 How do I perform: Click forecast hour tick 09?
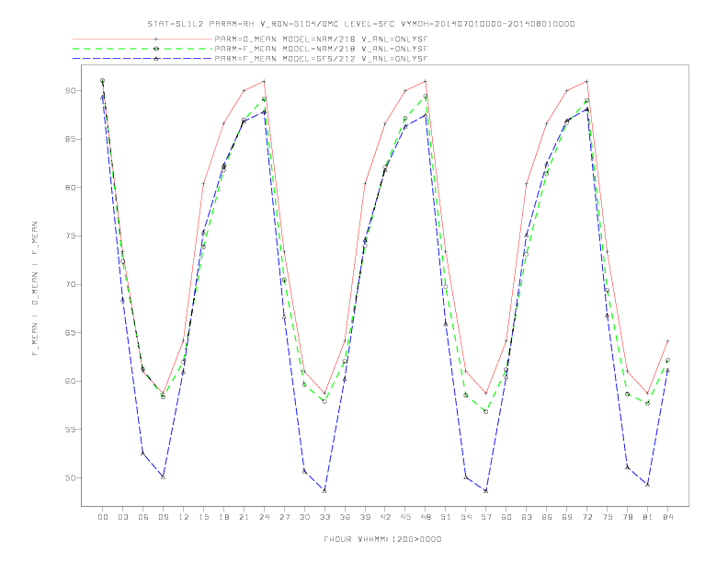pos(163,517)
